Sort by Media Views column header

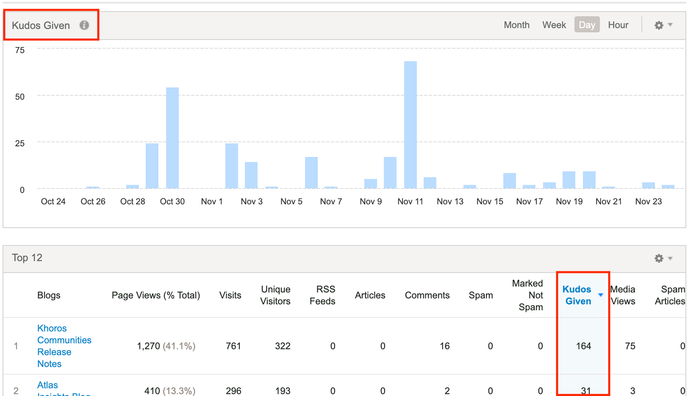(x=623, y=295)
